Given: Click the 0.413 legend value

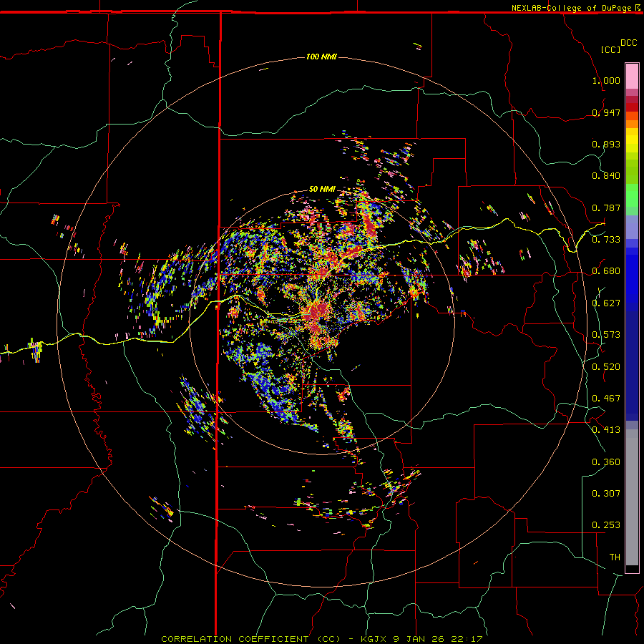Looking at the screenshot, I should (606, 430).
